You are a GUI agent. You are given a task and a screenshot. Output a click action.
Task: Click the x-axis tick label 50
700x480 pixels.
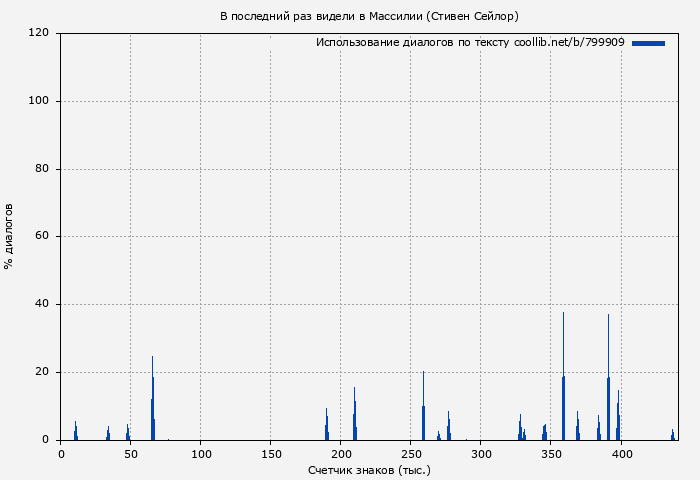pos(131,454)
